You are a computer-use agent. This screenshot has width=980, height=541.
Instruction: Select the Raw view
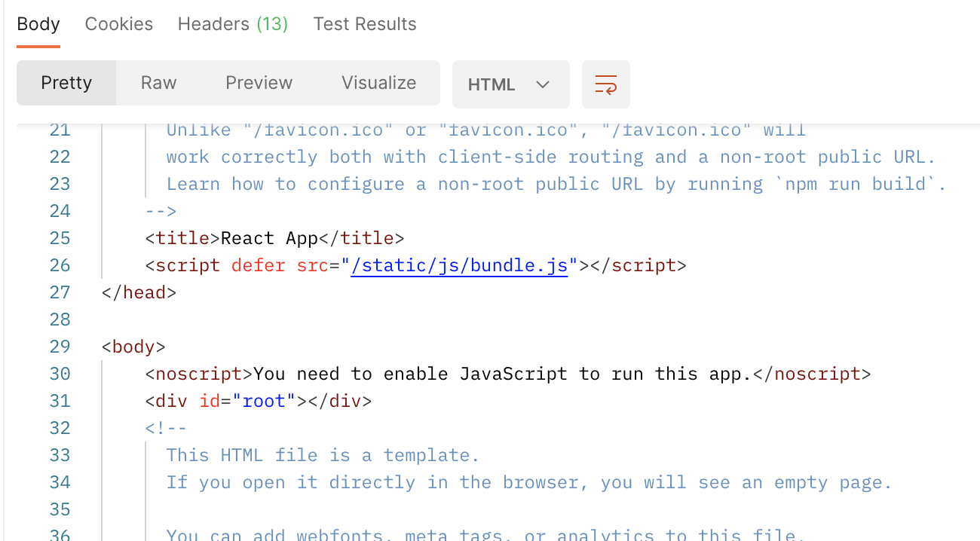tap(158, 83)
